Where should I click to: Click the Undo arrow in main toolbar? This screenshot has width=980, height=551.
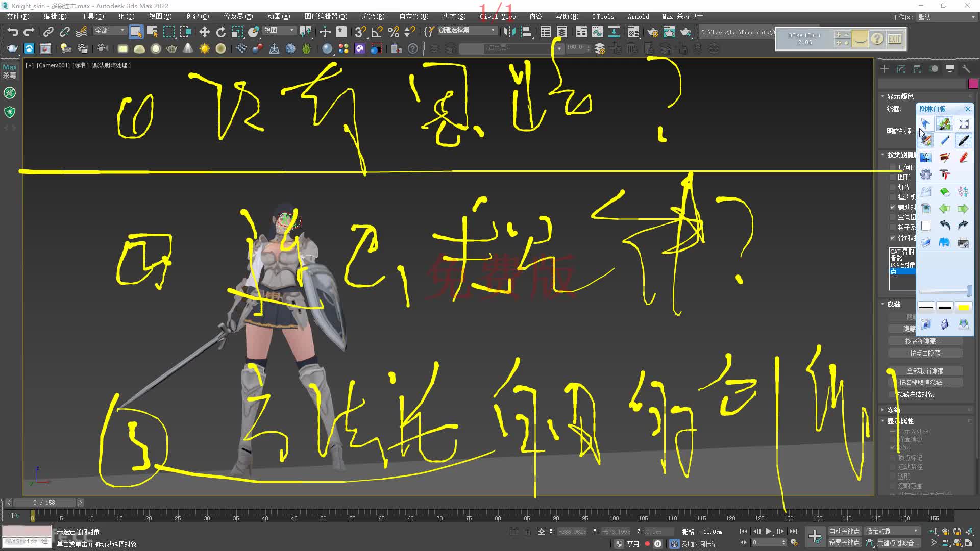pyautogui.click(x=13, y=32)
